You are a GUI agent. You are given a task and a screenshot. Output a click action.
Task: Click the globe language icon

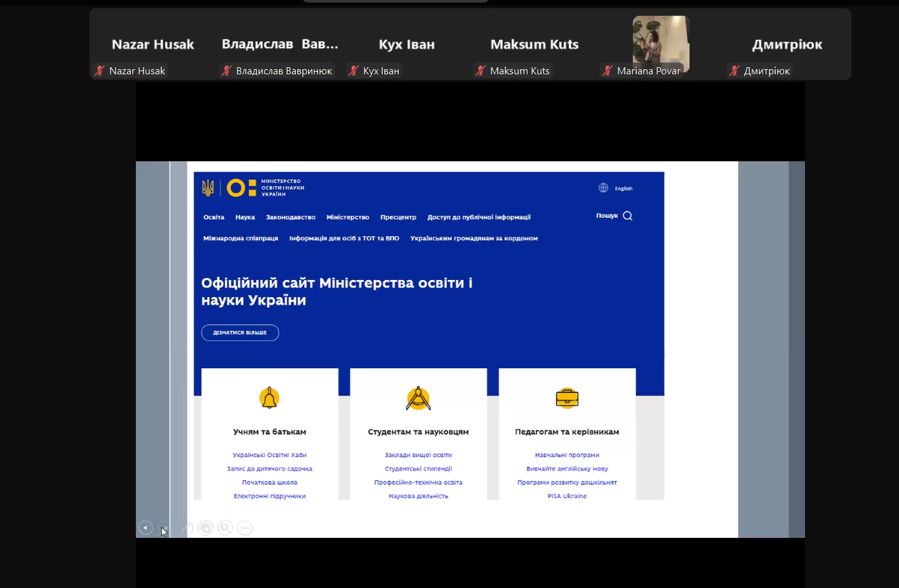click(603, 188)
